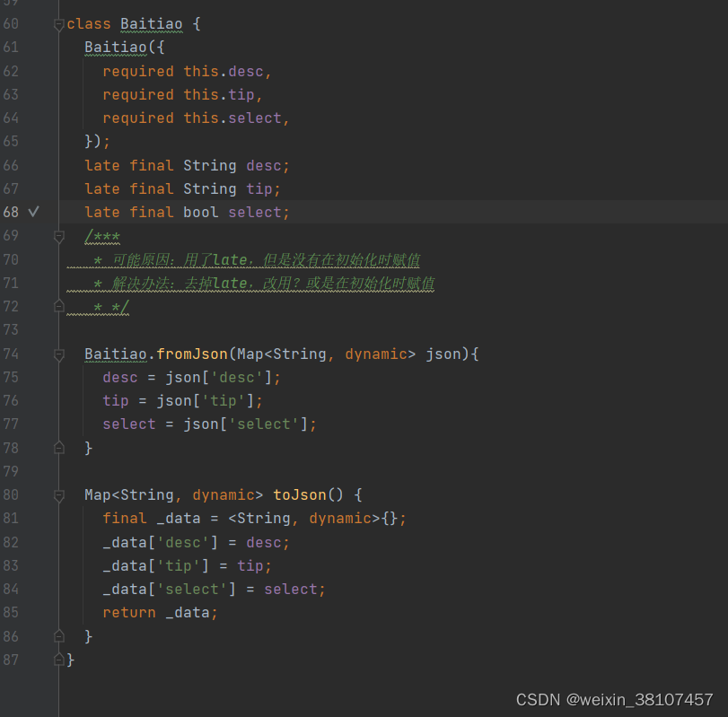Viewport: 728px width, 717px height.
Task: Click line number 74 in the gutter
Action: click(x=11, y=354)
